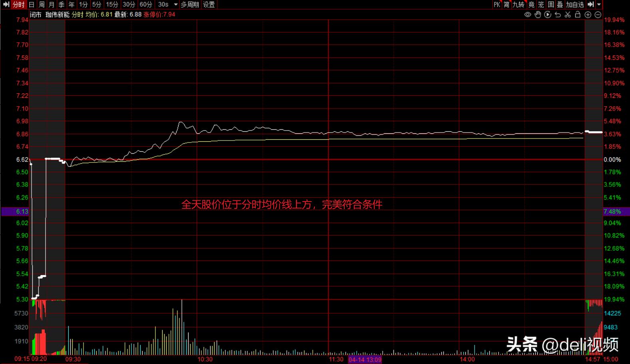Open the top-right toolbar dropdown arrow
This screenshot has width=630, height=364.
point(599,4)
